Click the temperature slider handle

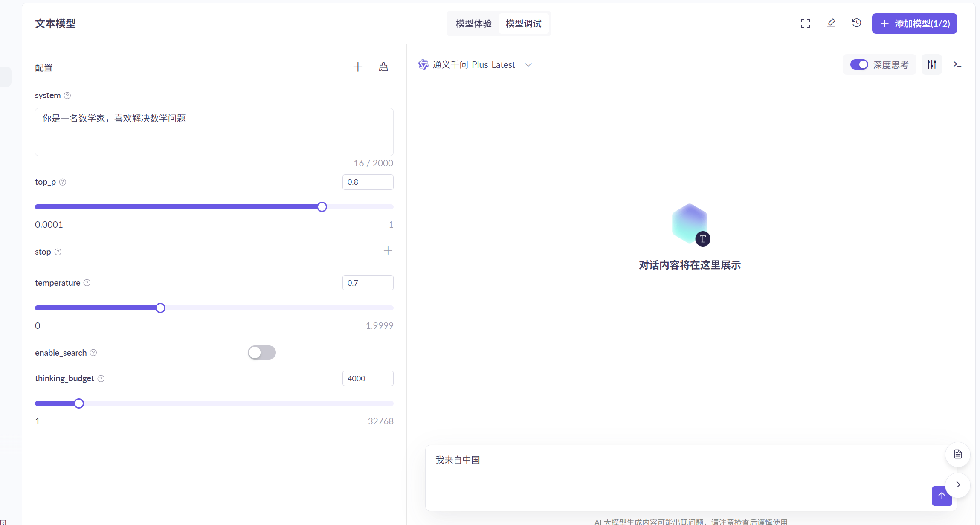click(x=160, y=308)
